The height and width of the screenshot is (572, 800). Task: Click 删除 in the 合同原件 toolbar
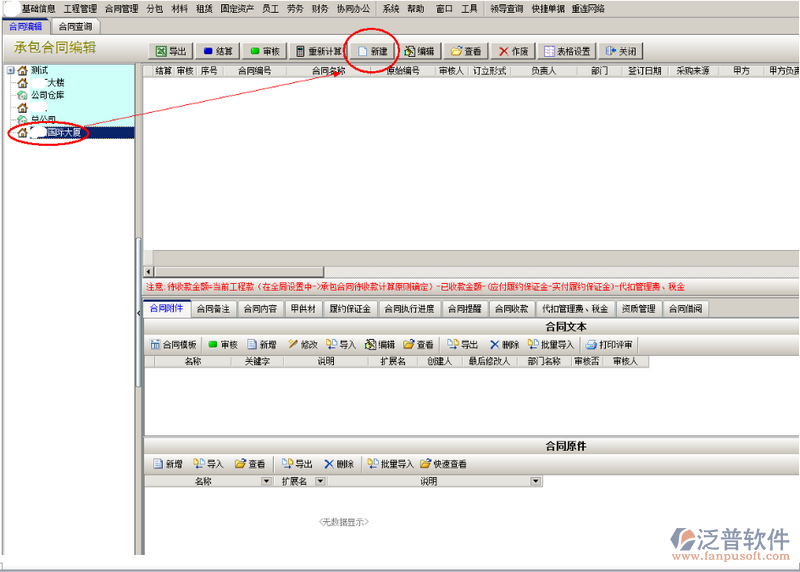coord(339,464)
